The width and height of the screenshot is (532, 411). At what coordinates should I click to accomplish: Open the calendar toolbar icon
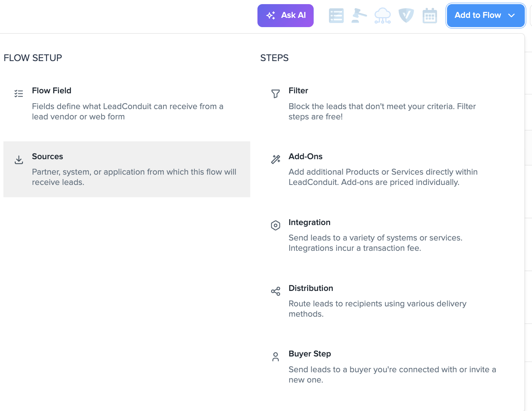430,15
